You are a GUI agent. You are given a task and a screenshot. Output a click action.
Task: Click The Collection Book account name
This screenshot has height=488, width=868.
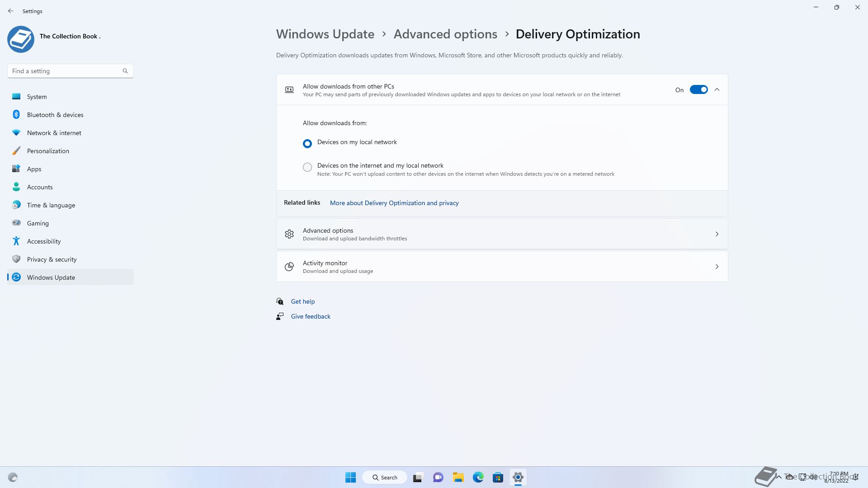coord(70,36)
